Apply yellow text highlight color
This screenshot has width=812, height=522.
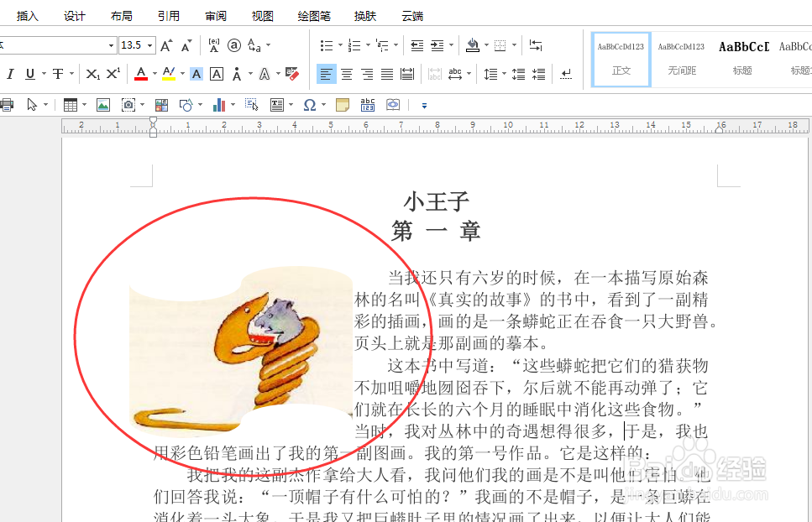click(169, 74)
